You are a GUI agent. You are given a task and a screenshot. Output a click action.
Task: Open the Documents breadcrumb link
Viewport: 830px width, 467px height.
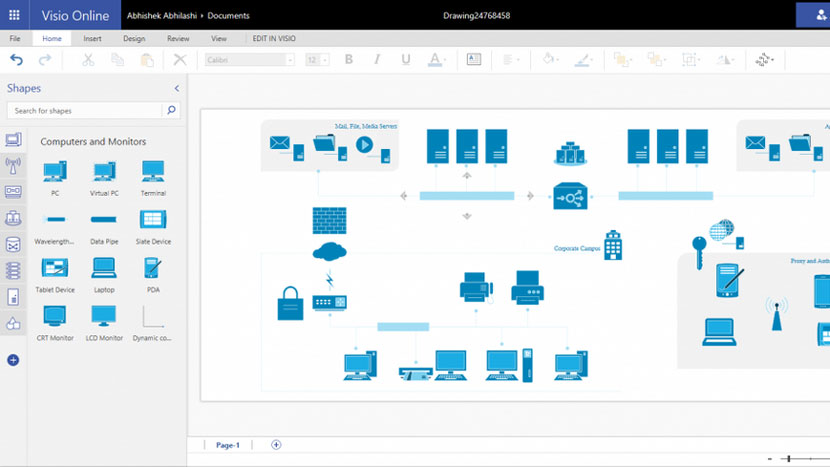pos(231,16)
